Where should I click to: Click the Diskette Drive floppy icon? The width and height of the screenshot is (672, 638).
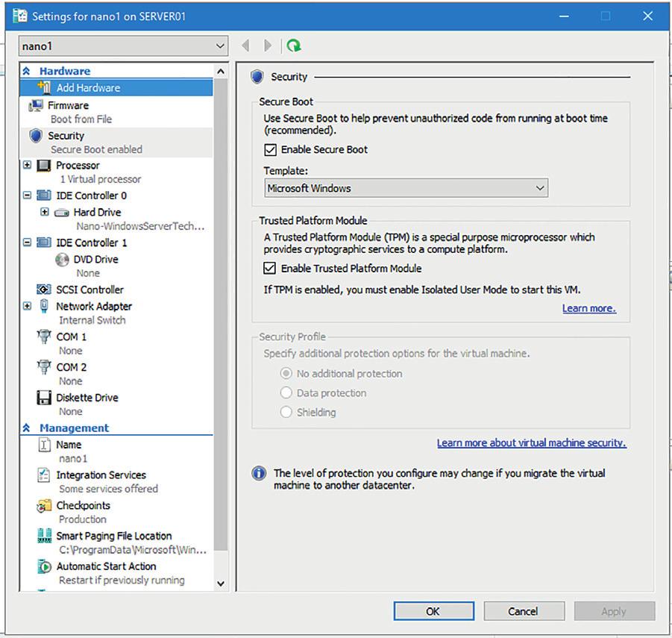(44, 398)
